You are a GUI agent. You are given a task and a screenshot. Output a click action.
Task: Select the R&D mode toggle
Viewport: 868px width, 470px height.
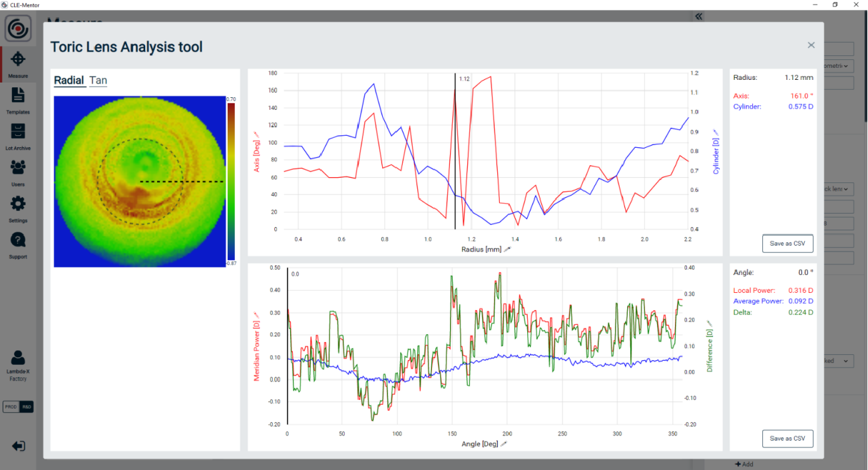[26, 407]
